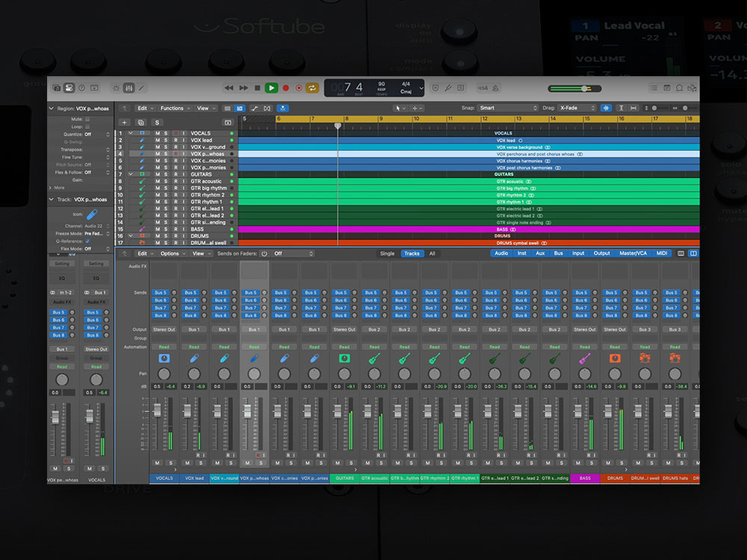Click the Aux filter button in mixer
The width and height of the screenshot is (747, 560).
(x=540, y=254)
